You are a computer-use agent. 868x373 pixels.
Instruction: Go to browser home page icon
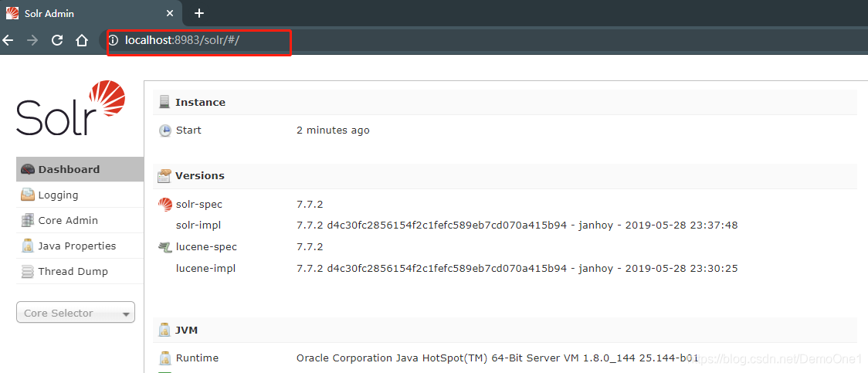tap(82, 40)
